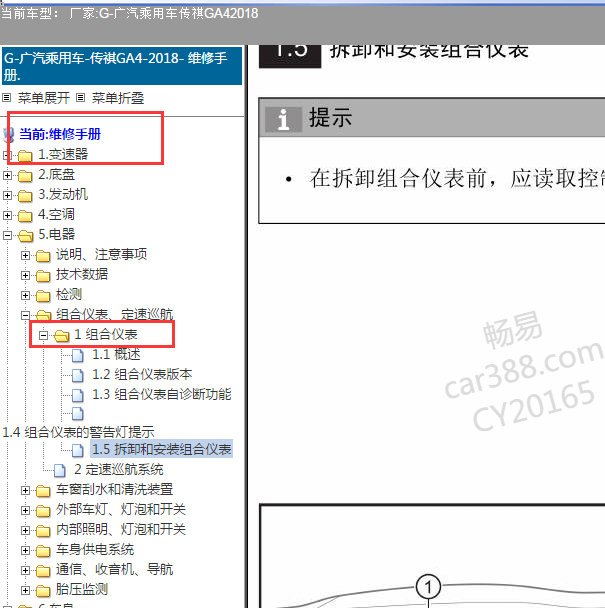Expand the 4.空调 folder node
605x608 pixels.
tap(7, 215)
